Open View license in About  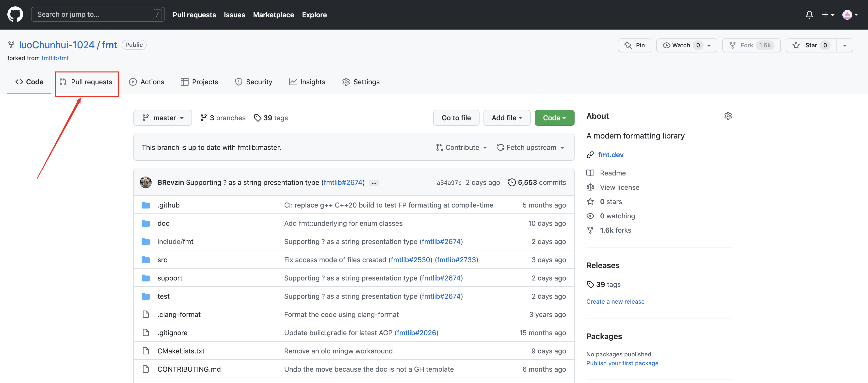pos(619,187)
